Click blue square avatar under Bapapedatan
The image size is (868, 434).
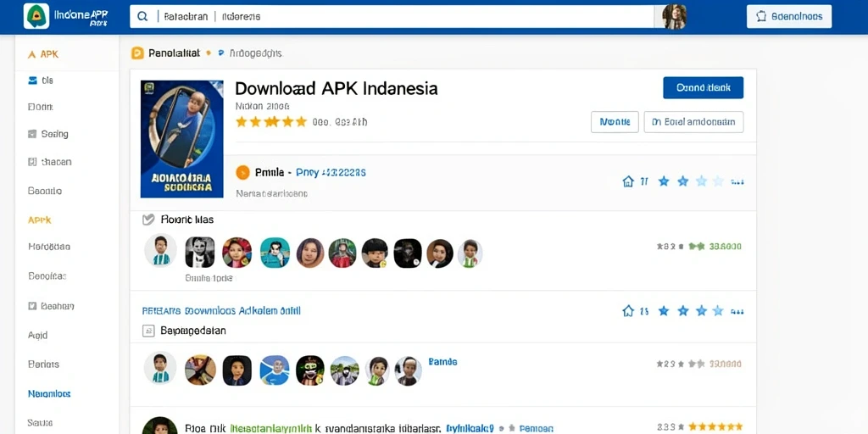pyautogui.click(x=275, y=370)
